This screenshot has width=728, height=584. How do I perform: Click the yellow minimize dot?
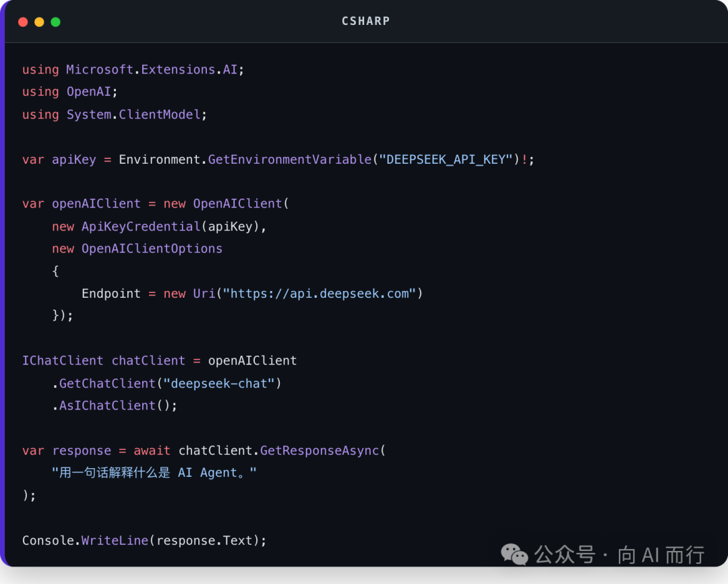(x=39, y=22)
